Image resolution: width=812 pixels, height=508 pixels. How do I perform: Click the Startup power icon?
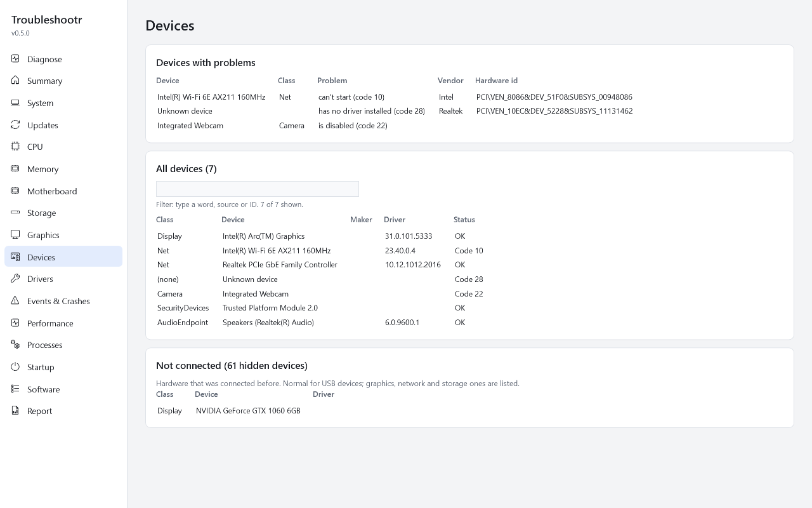[x=15, y=366]
